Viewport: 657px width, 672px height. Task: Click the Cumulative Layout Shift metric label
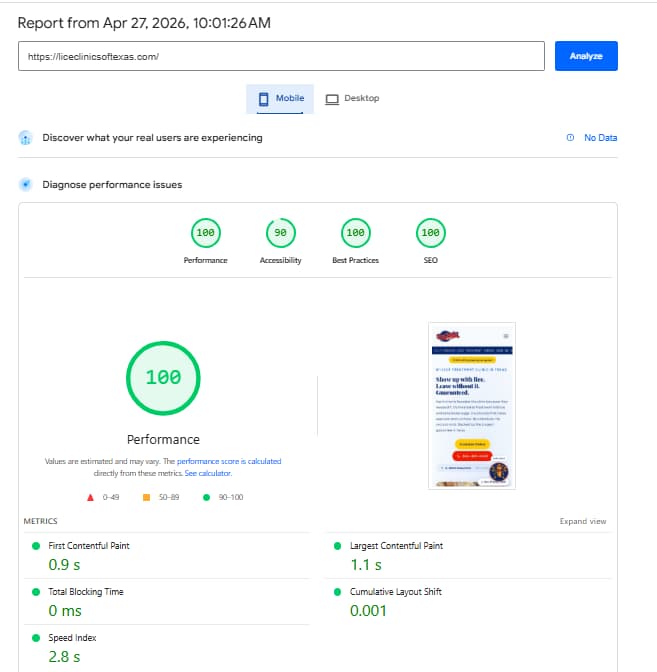pos(396,591)
